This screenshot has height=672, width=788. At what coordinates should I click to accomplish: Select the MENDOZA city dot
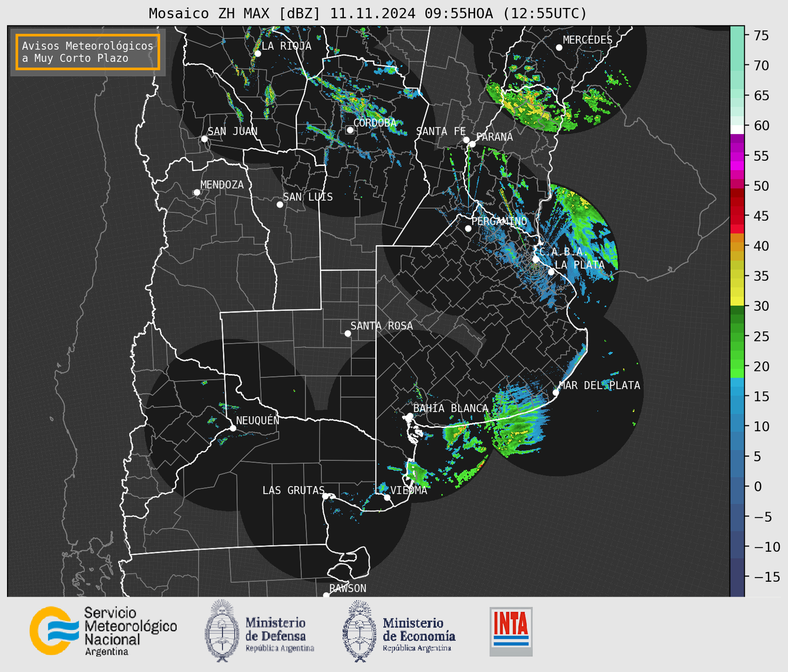197,193
